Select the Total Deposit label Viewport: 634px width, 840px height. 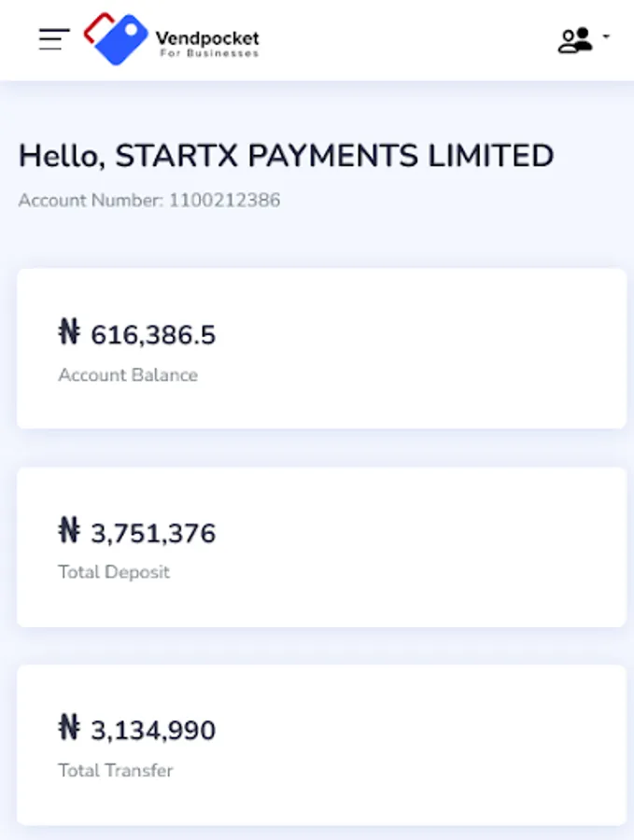114,572
